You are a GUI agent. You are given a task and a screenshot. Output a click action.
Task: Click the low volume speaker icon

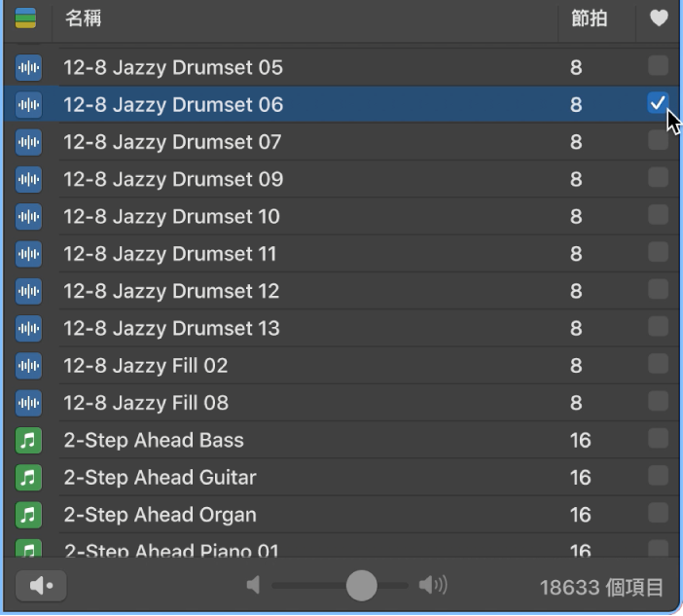[x=253, y=585]
